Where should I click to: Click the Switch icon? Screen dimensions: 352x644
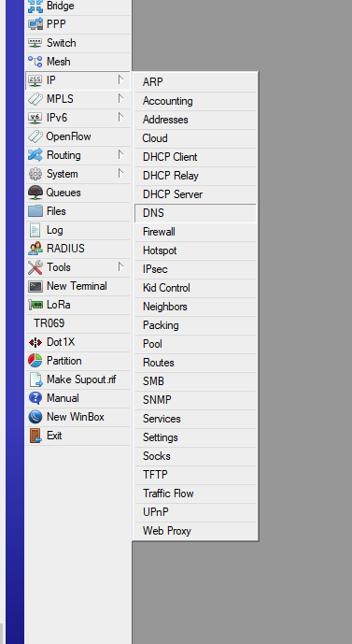point(35,43)
